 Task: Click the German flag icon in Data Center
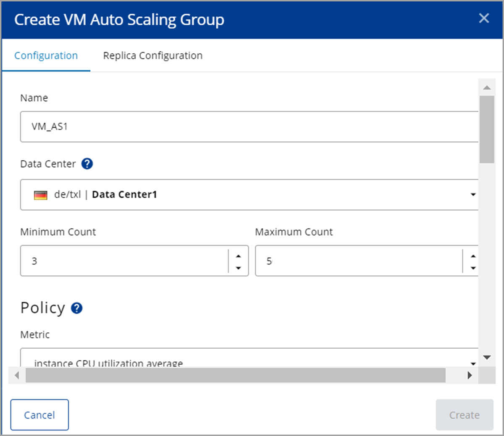pos(41,195)
